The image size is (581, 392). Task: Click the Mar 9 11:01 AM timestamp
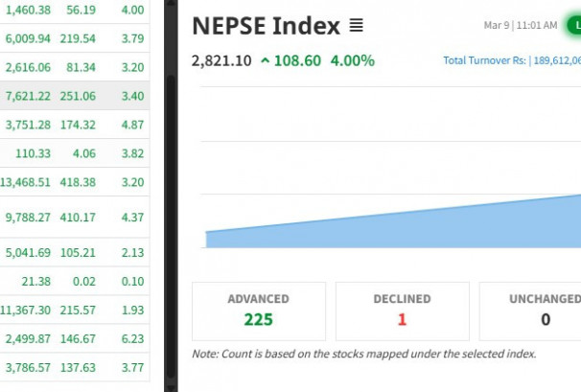point(521,26)
